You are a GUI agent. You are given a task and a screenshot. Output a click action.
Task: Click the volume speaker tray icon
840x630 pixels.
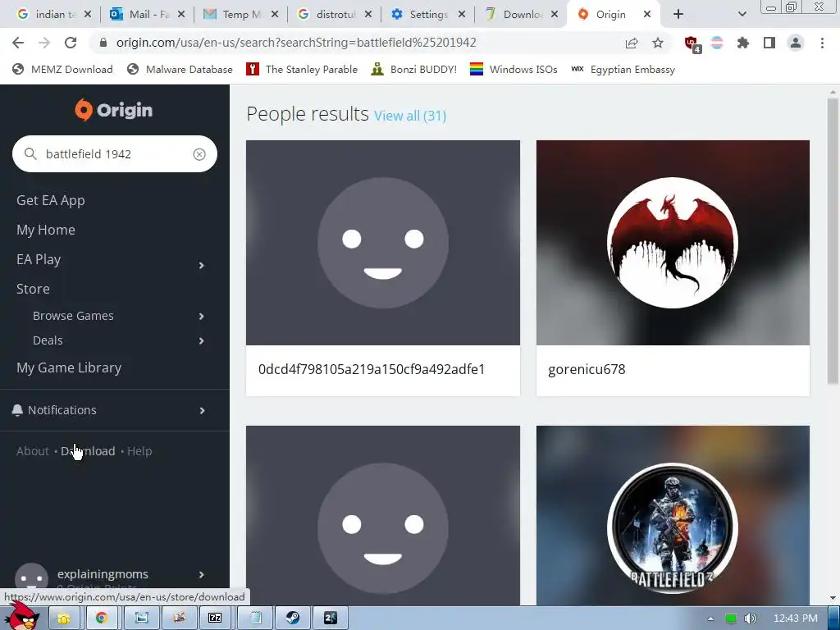click(751, 619)
